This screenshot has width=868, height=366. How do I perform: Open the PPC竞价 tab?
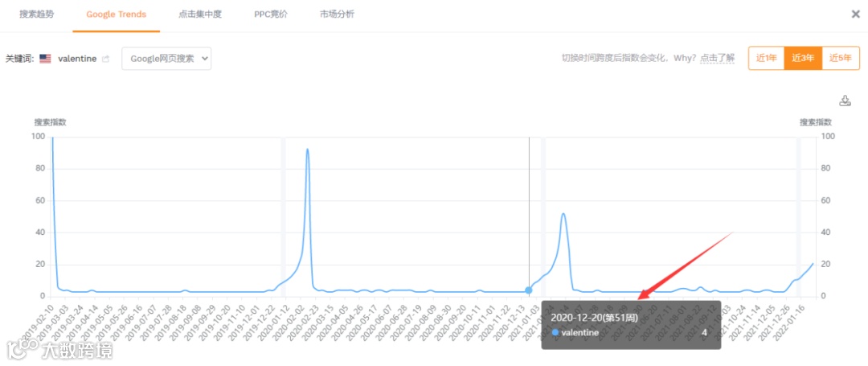pyautogui.click(x=271, y=14)
